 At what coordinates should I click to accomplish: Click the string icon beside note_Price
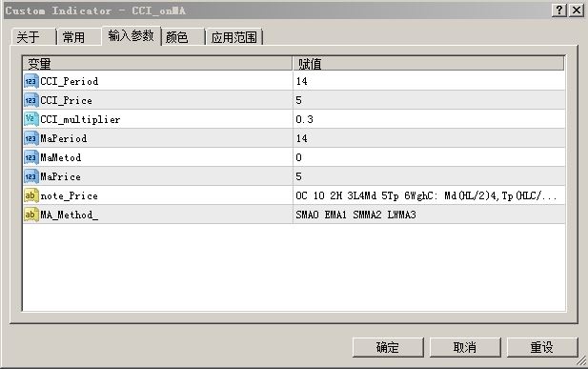coord(31,195)
